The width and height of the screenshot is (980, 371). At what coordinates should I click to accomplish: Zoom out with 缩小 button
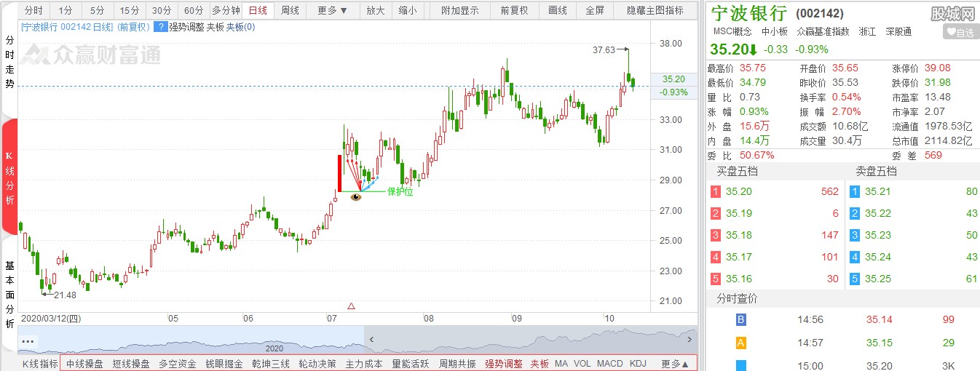[408, 11]
